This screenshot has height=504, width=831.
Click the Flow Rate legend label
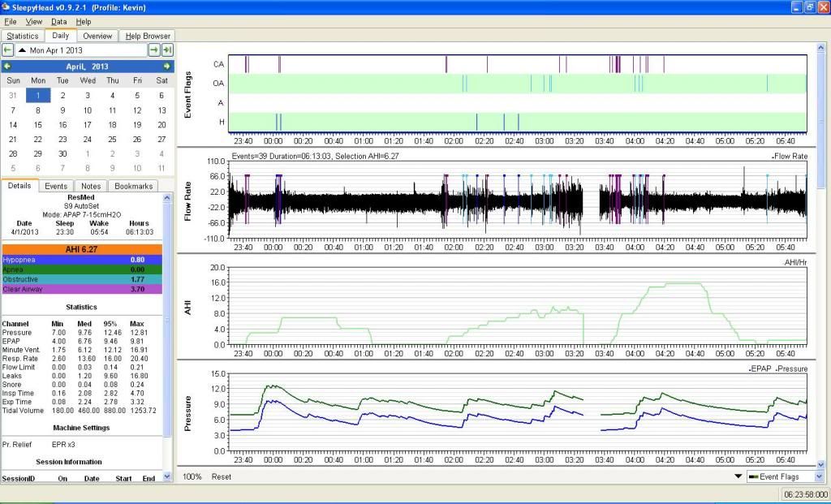pyautogui.click(x=790, y=157)
